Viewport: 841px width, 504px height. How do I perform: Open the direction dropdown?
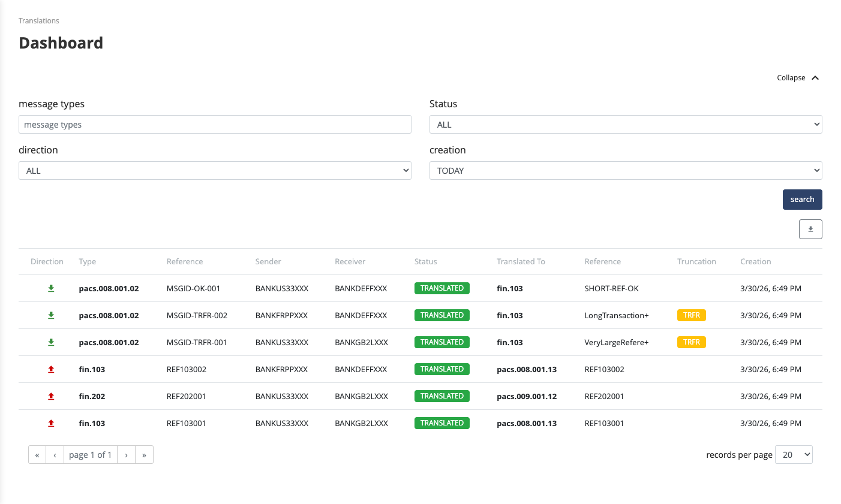pyautogui.click(x=215, y=171)
